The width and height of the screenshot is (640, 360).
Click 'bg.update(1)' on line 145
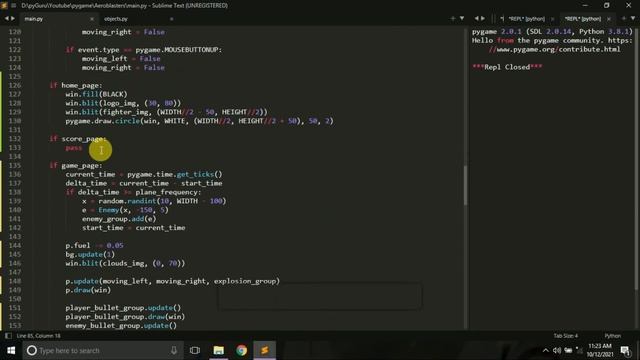[90, 254]
